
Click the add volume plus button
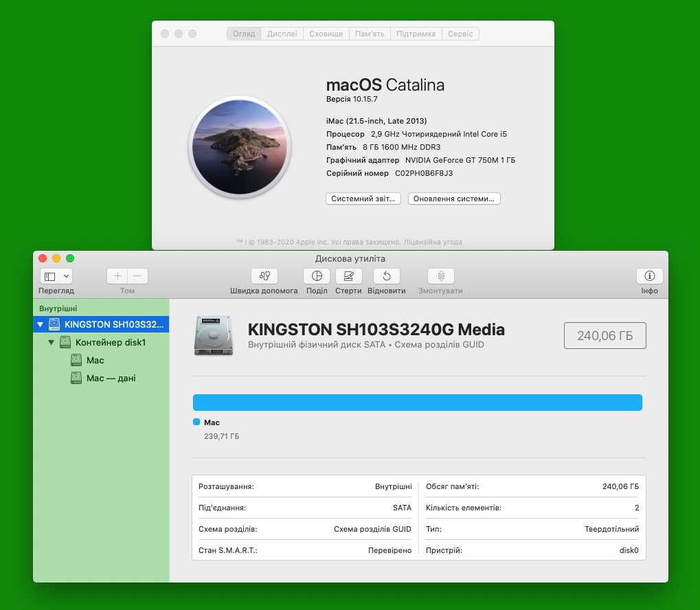tap(117, 276)
